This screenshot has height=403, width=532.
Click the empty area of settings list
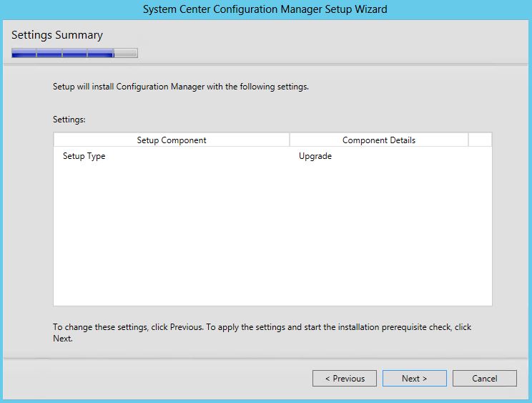click(272, 234)
